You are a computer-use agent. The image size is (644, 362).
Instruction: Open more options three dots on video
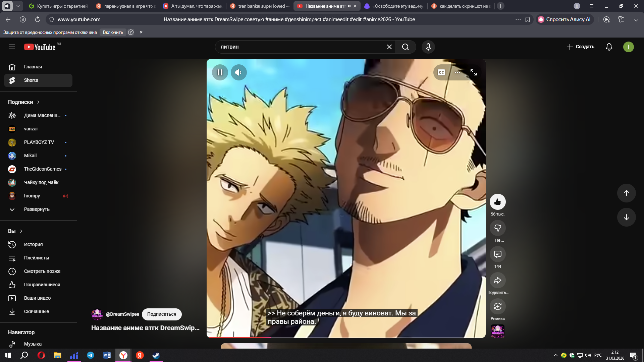click(457, 72)
